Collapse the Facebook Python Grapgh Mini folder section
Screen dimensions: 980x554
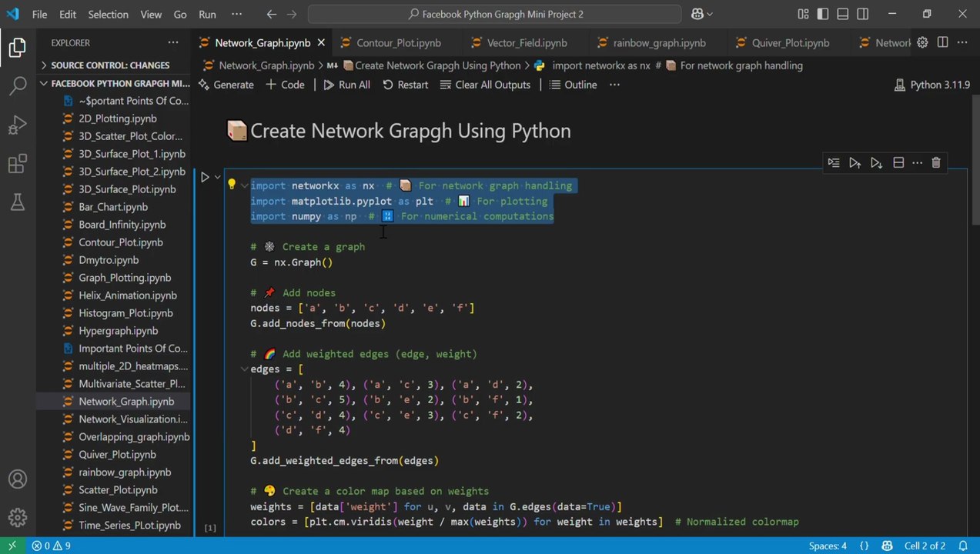tap(114, 83)
